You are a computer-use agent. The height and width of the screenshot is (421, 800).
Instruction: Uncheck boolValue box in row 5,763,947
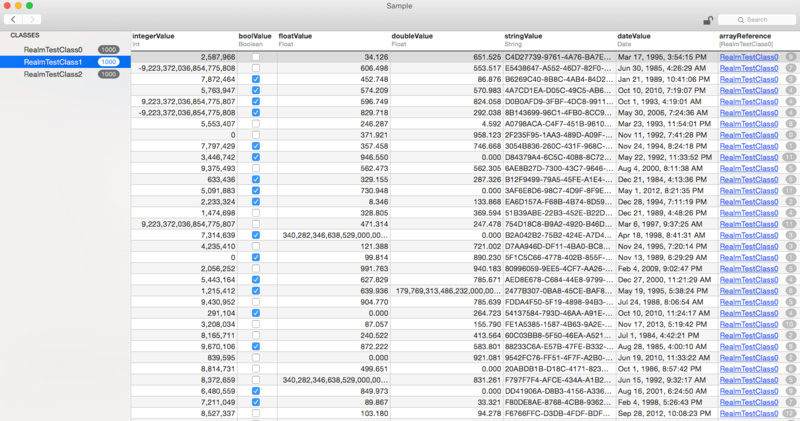pos(256,90)
